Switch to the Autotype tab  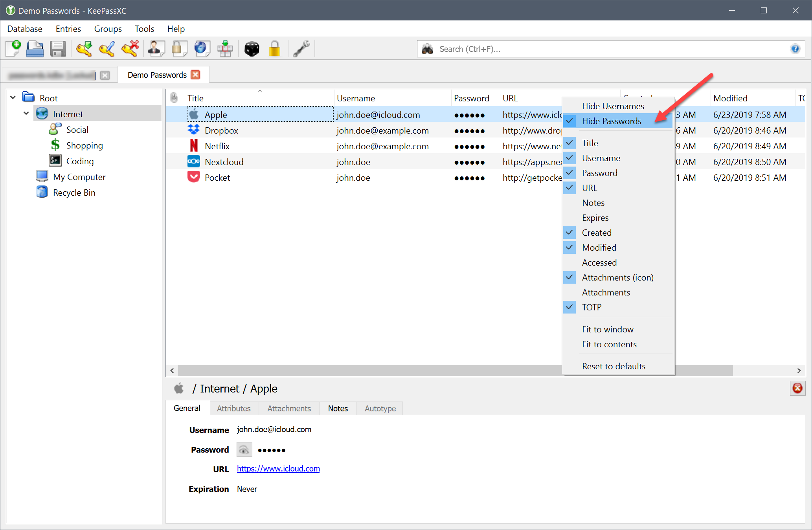pyautogui.click(x=379, y=408)
